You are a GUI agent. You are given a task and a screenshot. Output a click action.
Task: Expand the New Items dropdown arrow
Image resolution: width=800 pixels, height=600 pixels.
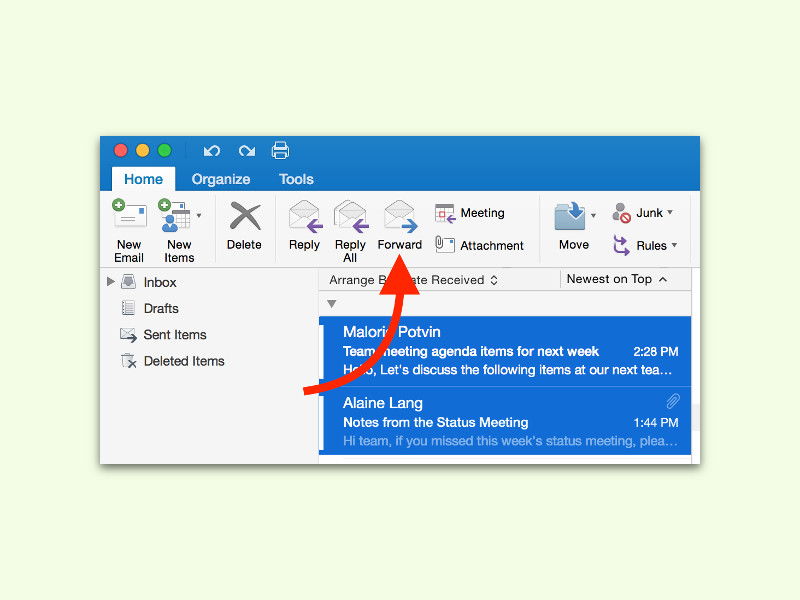(x=199, y=215)
